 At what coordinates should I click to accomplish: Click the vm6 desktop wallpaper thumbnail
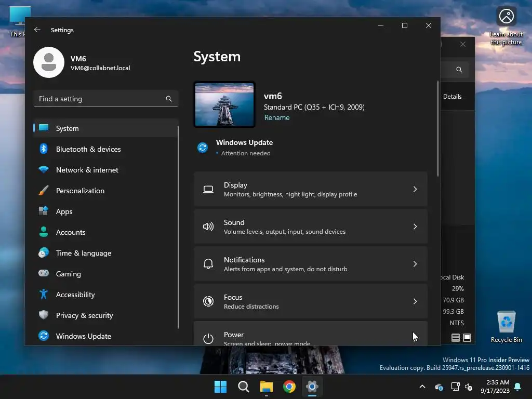(224, 104)
